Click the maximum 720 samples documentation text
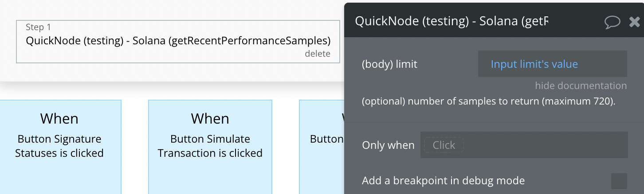The width and height of the screenshot is (644, 194). (488, 101)
